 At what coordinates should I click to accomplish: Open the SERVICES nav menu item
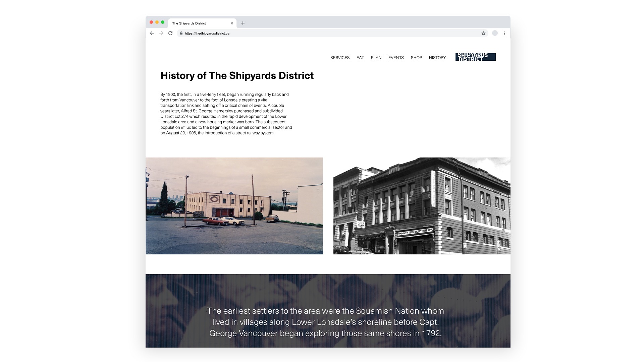tap(340, 58)
